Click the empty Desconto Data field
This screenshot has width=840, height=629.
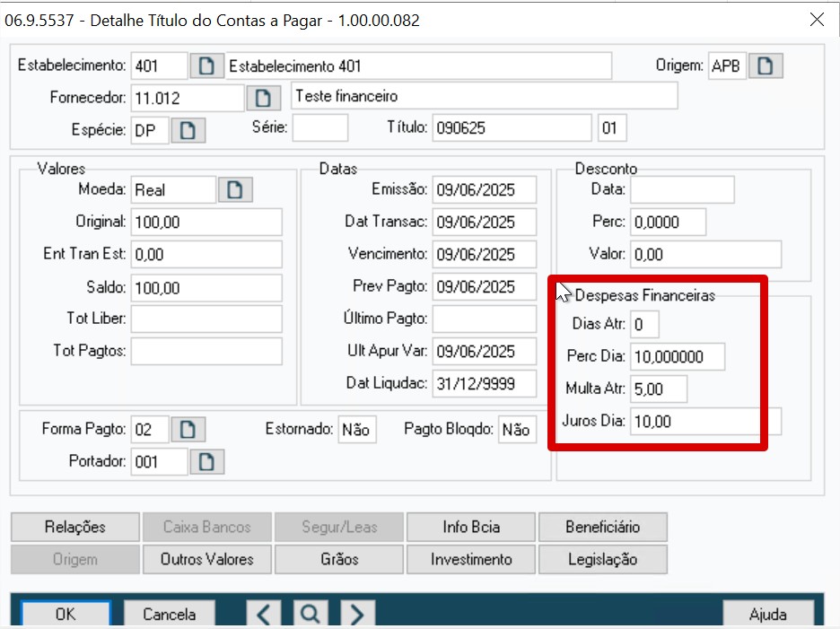[x=682, y=189]
